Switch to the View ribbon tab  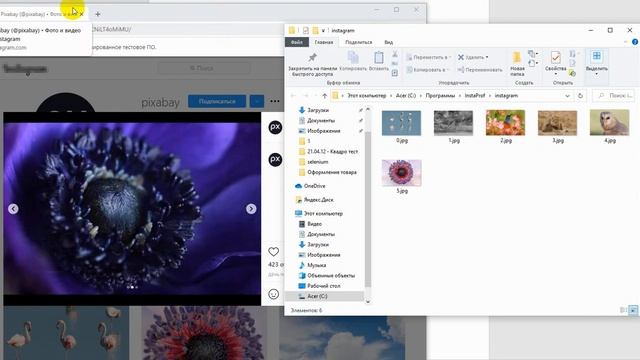(x=389, y=42)
